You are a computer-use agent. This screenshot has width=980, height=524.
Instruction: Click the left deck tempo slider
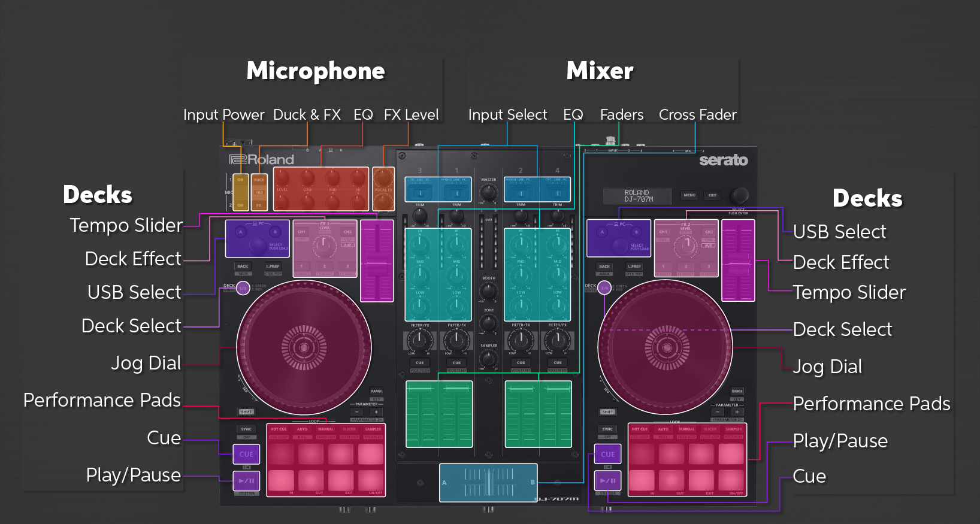point(377,261)
